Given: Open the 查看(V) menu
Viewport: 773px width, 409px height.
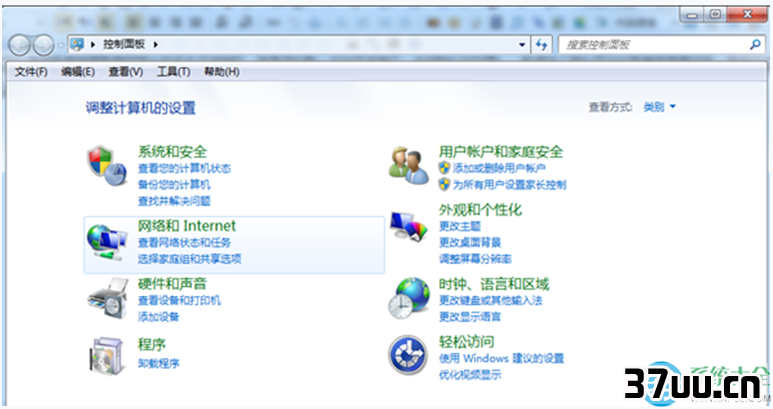Looking at the screenshot, I should (x=126, y=72).
